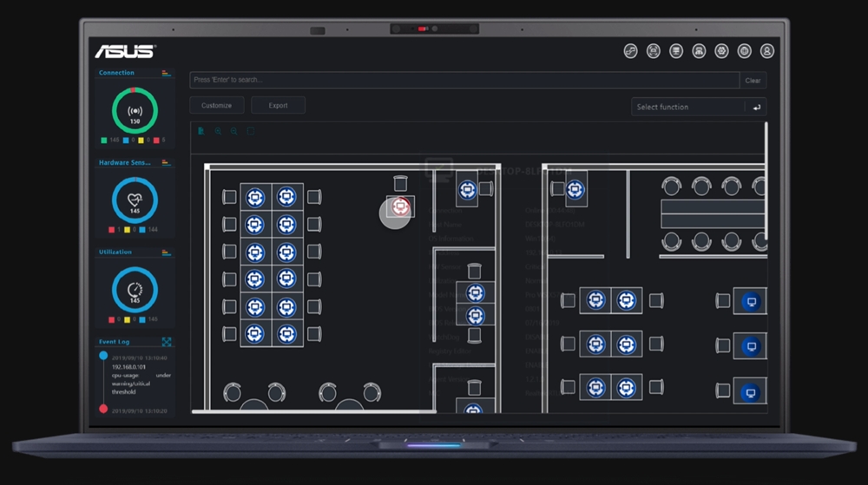Click the globe language icon
This screenshot has width=868, height=485.
click(x=744, y=51)
